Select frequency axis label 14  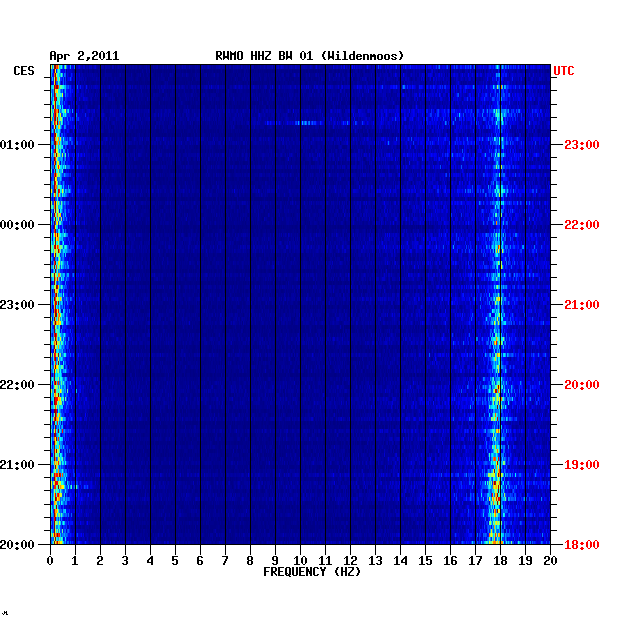(x=400, y=561)
